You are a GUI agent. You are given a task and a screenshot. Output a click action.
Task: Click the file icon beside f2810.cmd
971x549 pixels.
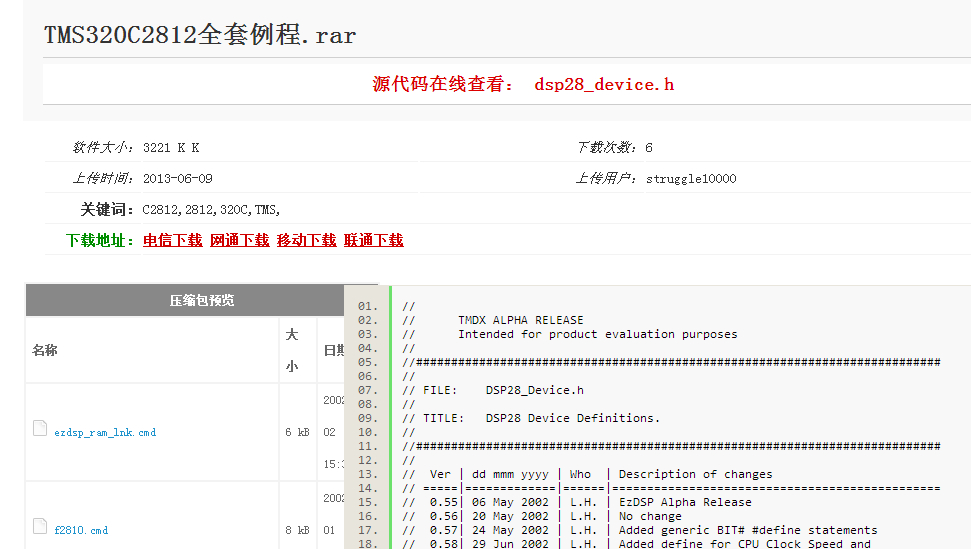click(x=40, y=526)
